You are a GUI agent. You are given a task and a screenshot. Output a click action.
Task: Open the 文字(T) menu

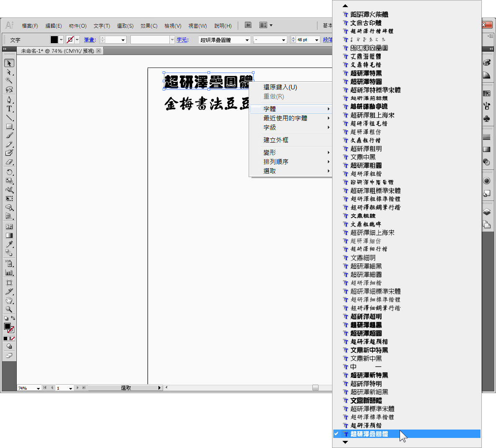(101, 26)
